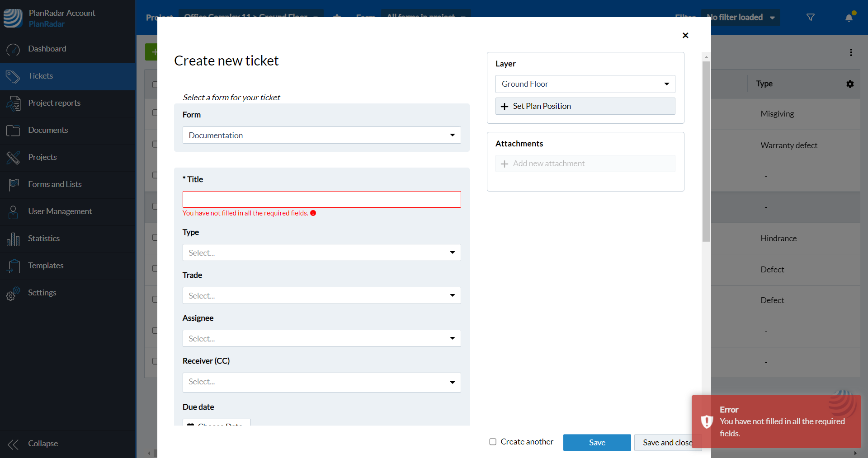The height and width of the screenshot is (458, 868).
Task: Open the three-dot options menu
Action: coord(851,52)
